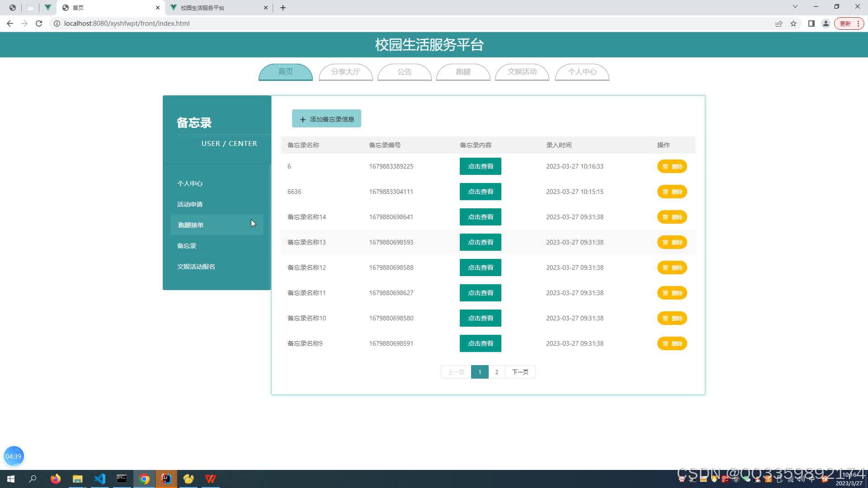
Task: Delete 备忘录名称12 row
Action: [x=672, y=267]
